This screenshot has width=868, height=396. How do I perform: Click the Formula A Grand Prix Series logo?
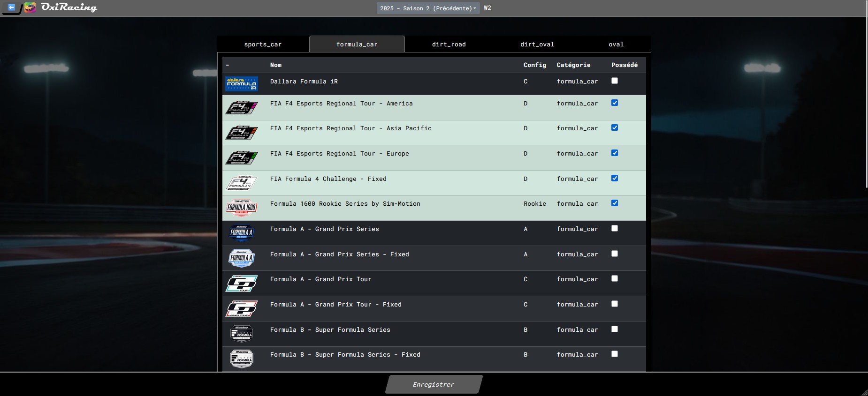click(x=242, y=232)
